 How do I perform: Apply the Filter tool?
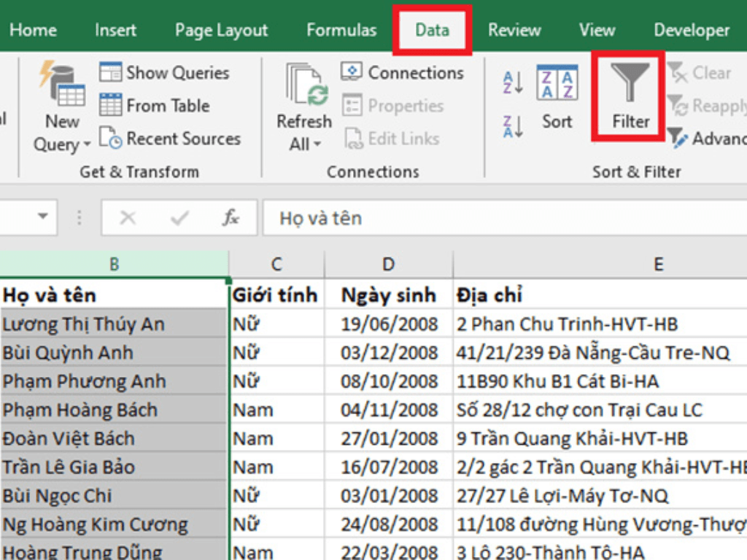(x=627, y=98)
